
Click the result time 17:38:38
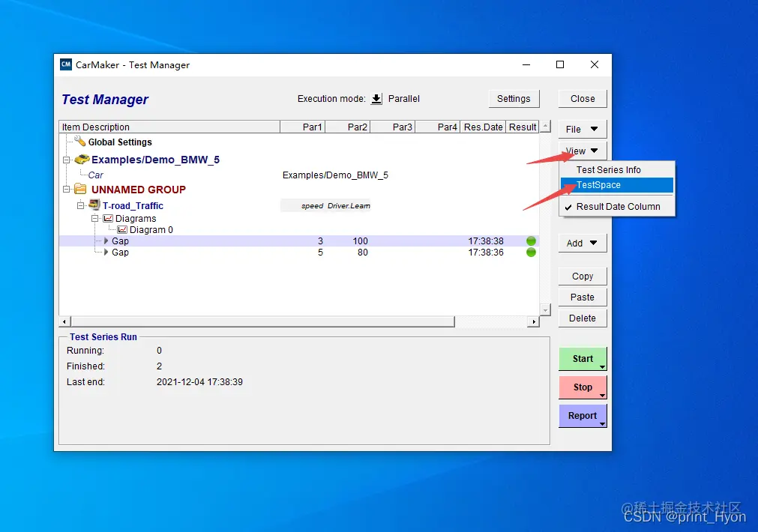(x=486, y=241)
